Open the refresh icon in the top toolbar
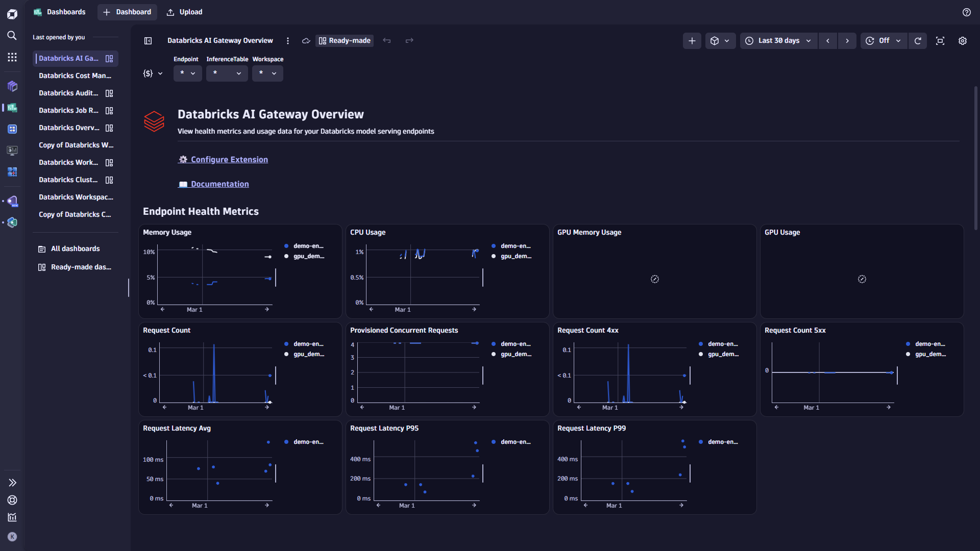980x551 pixels. point(918,41)
